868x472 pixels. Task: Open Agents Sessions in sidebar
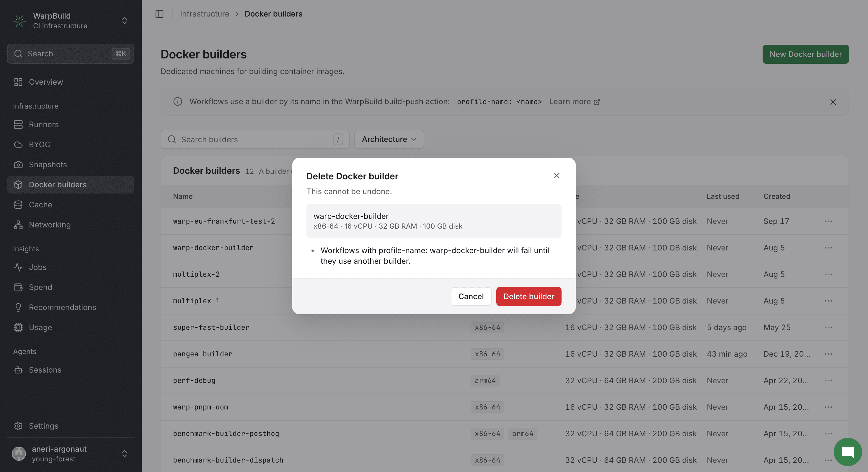[x=71, y=370]
